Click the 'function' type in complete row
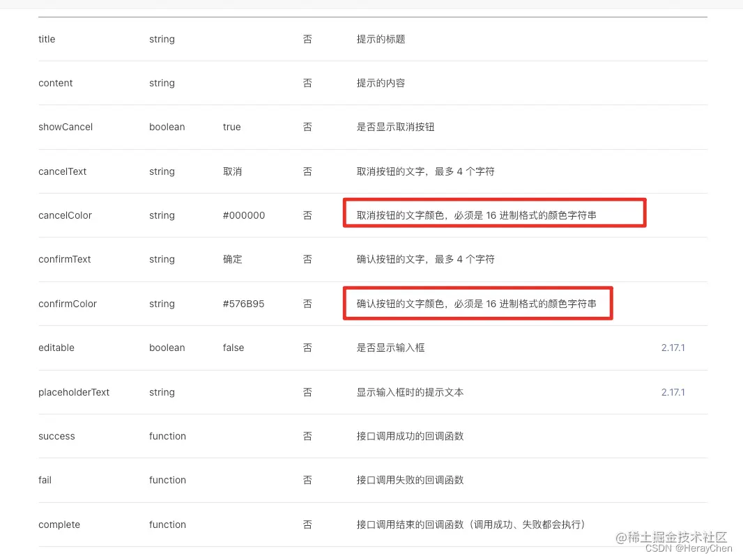Viewport: 743px width, 560px height. click(167, 525)
